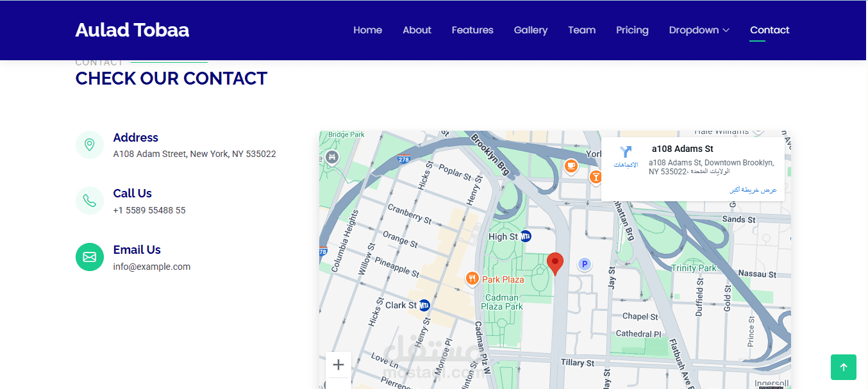Image resolution: width=868 pixels, height=389 pixels.
Task: Click the back-to-top arrow button
Action: [x=844, y=367]
